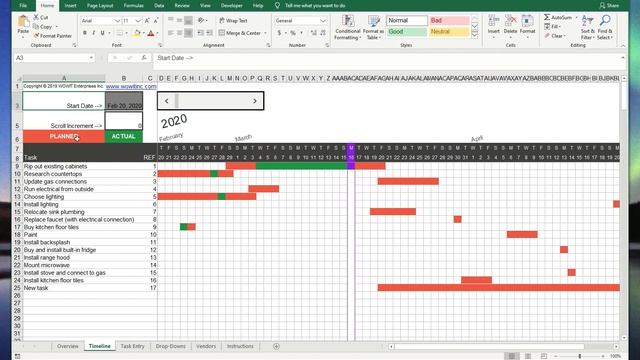The width and height of the screenshot is (640, 360).
Task: Apply Percent Style format
Action: (x=293, y=33)
